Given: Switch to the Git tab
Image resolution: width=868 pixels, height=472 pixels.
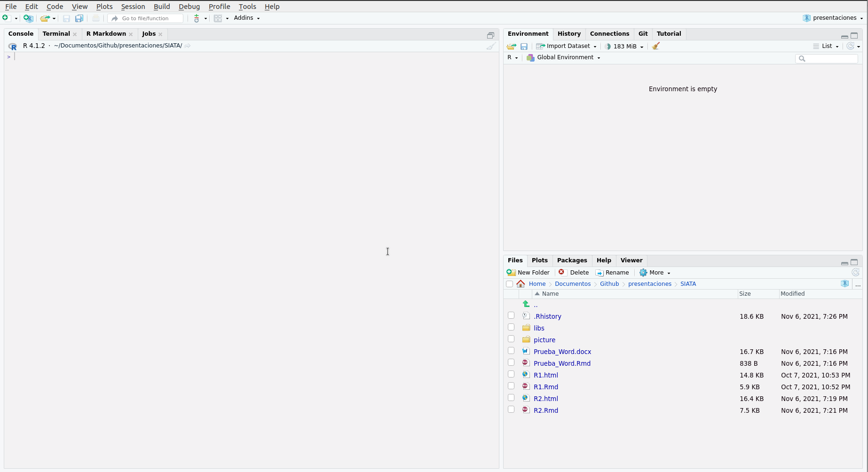Looking at the screenshot, I should tap(643, 34).
